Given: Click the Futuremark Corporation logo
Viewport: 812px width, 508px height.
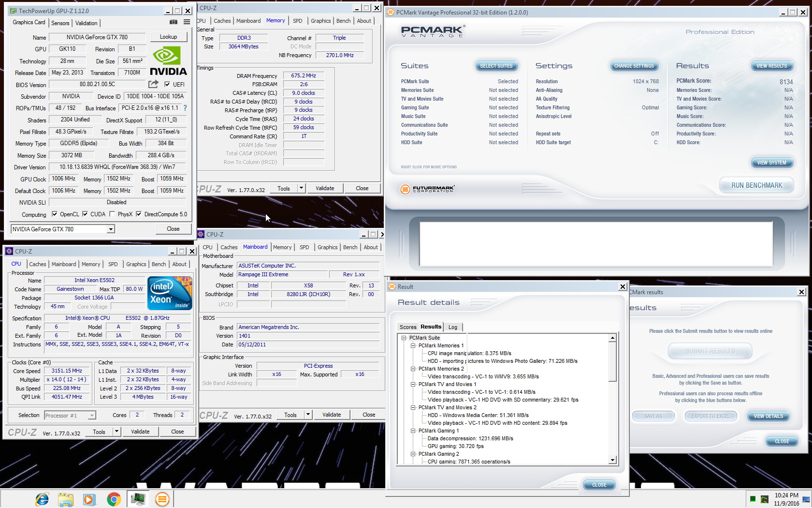Looking at the screenshot, I should click(428, 189).
